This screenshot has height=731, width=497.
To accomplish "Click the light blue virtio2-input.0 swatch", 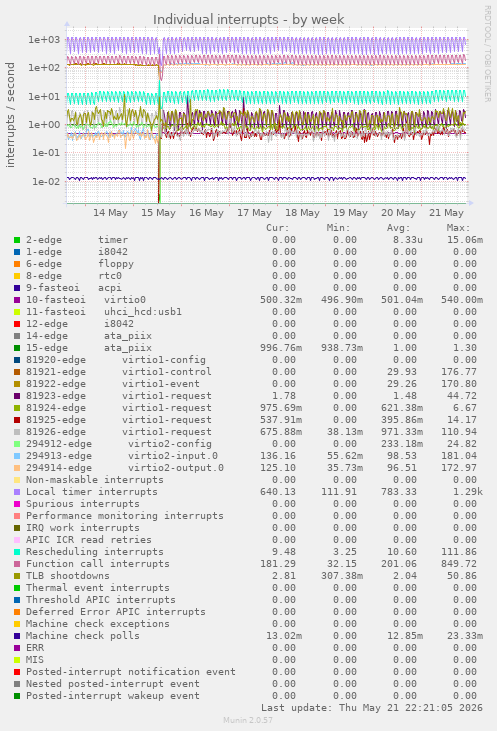I will click(17, 456).
